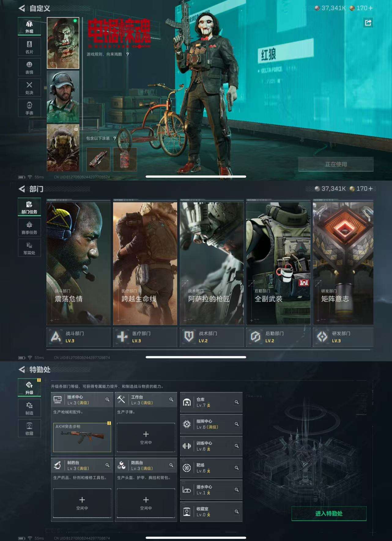The width and height of the screenshot is (392, 541).
Task: Open the 跨越生命线 medical mission card
Action: (145, 263)
